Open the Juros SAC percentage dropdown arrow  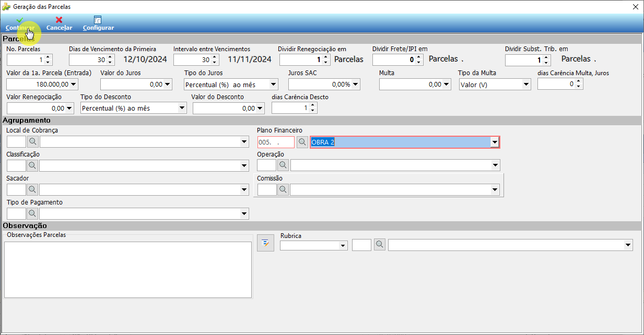(355, 84)
